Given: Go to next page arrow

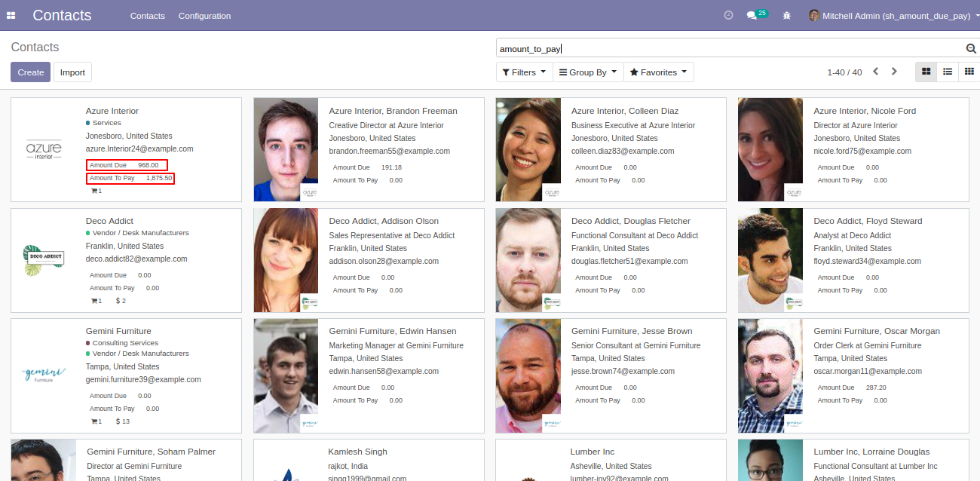Looking at the screenshot, I should (x=894, y=72).
